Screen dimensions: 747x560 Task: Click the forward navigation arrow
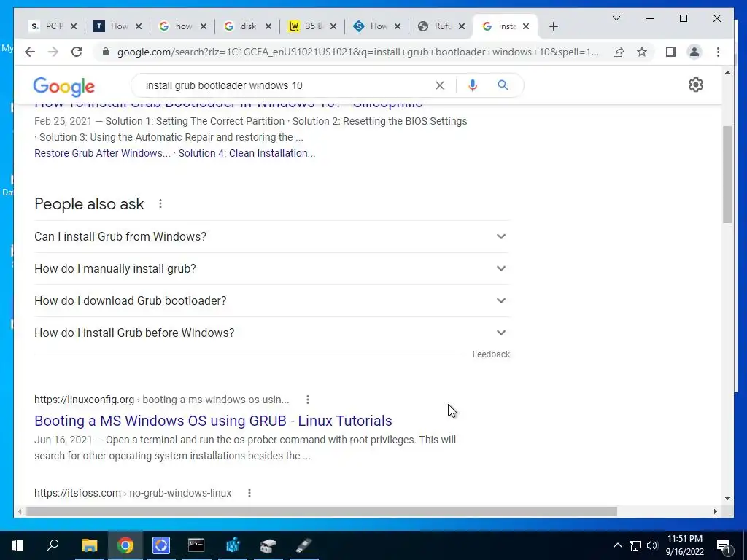coord(53,52)
